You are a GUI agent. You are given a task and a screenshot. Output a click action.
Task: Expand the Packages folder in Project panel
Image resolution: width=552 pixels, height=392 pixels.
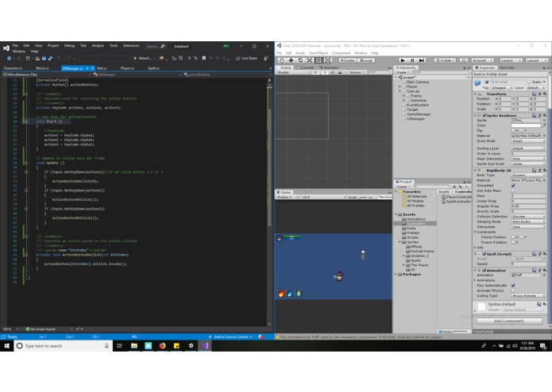pyautogui.click(x=396, y=275)
